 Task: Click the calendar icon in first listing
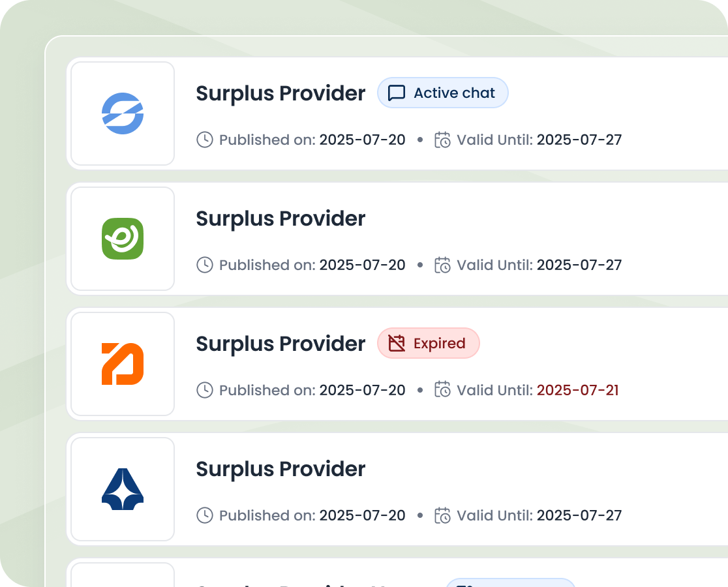pos(443,140)
